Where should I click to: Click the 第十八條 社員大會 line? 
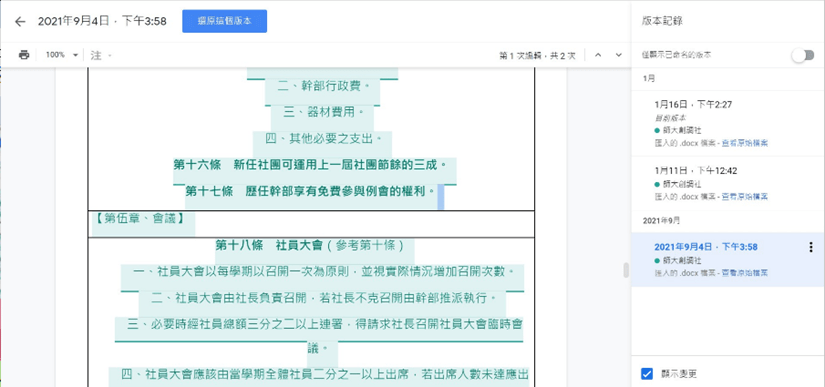(310, 245)
